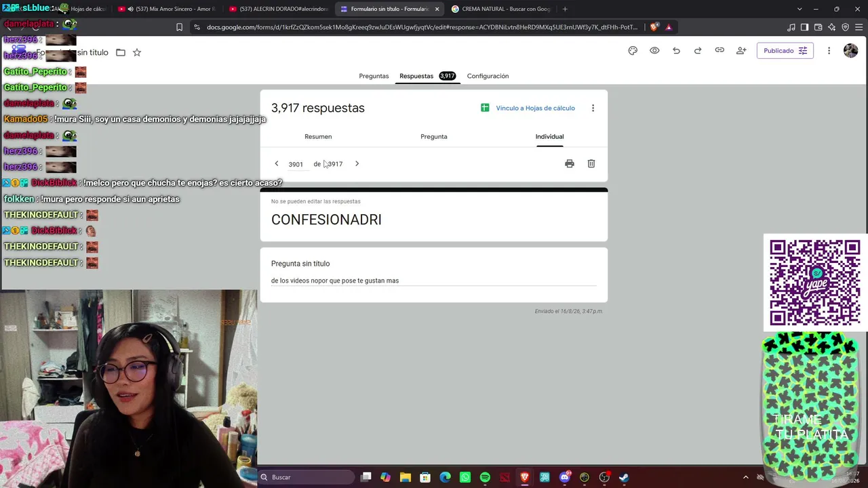Open the Brave Rewards triangle icon
868x488 pixels.
point(669,27)
